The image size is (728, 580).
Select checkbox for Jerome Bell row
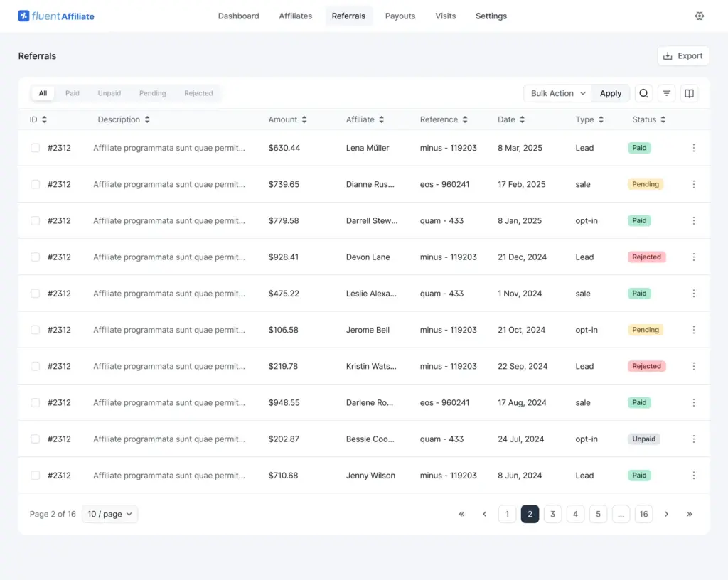pyautogui.click(x=36, y=330)
